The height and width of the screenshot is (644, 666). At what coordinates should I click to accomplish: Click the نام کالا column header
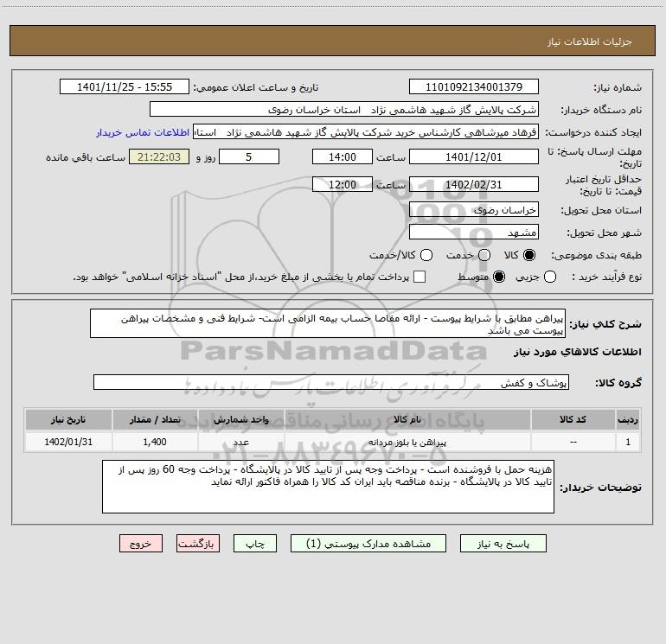(x=407, y=419)
